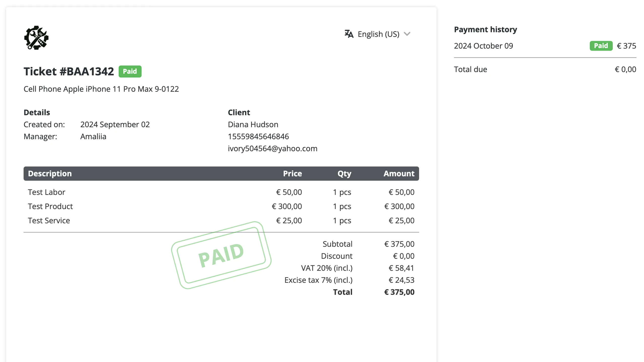Expand the English (US) dropdown chevron

(407, 34)
